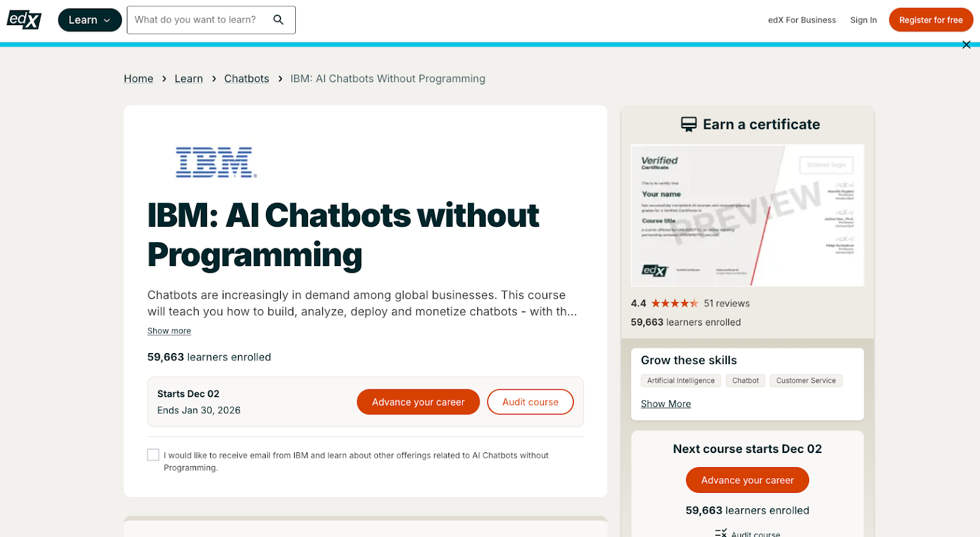Viewport: 980px width, 537px height.
Task: Dismiss the blue banner using the X icon
Action: point(966,44)
